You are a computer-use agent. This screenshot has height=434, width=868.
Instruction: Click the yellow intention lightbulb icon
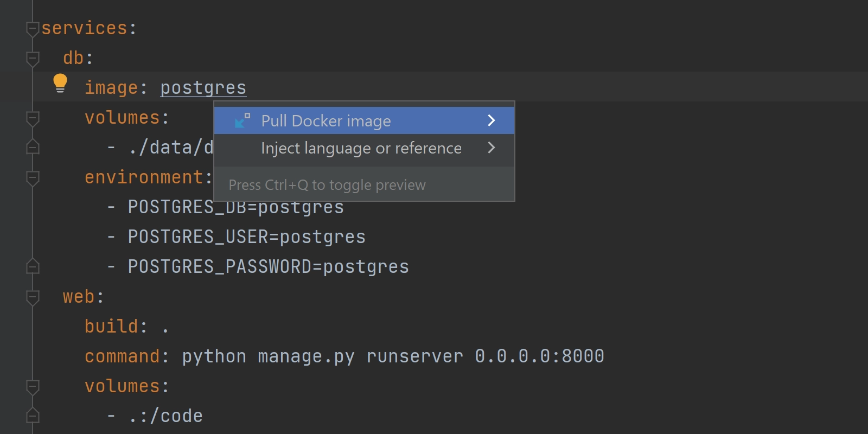[x=60, y=84]
